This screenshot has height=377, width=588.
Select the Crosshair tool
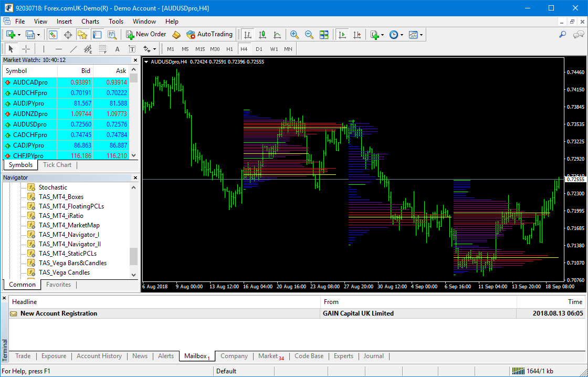coord(26,49)
